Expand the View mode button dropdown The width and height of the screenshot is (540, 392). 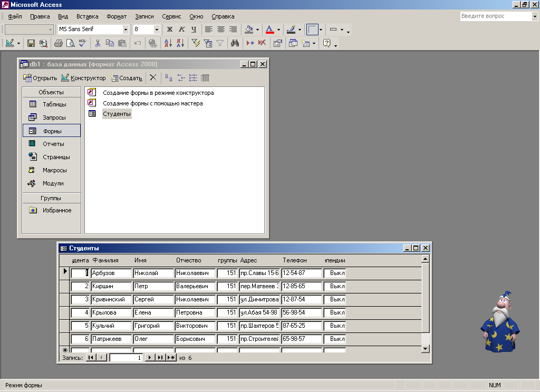coord(18,43)
